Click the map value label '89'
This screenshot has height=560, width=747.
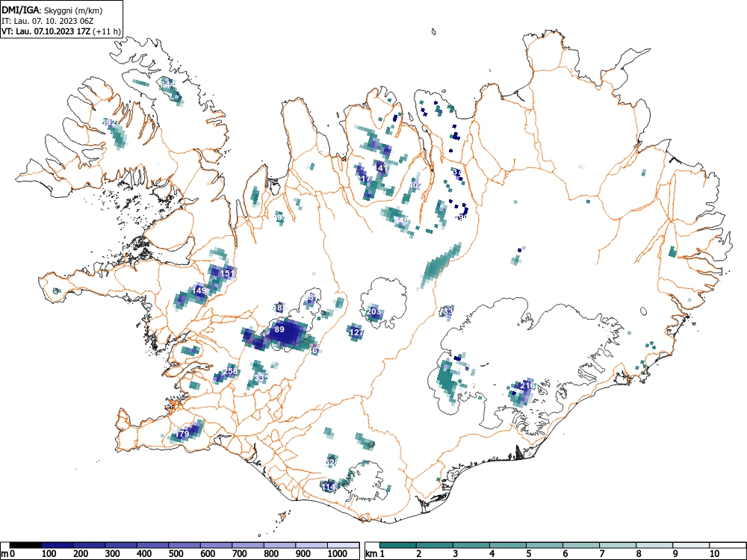(x=279, y=329)
